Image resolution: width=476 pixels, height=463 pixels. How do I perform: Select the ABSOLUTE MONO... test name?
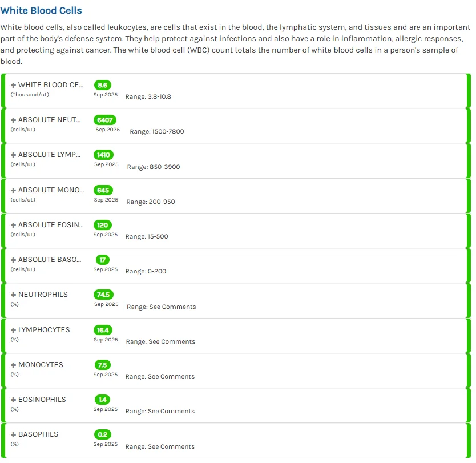point(51,190)
